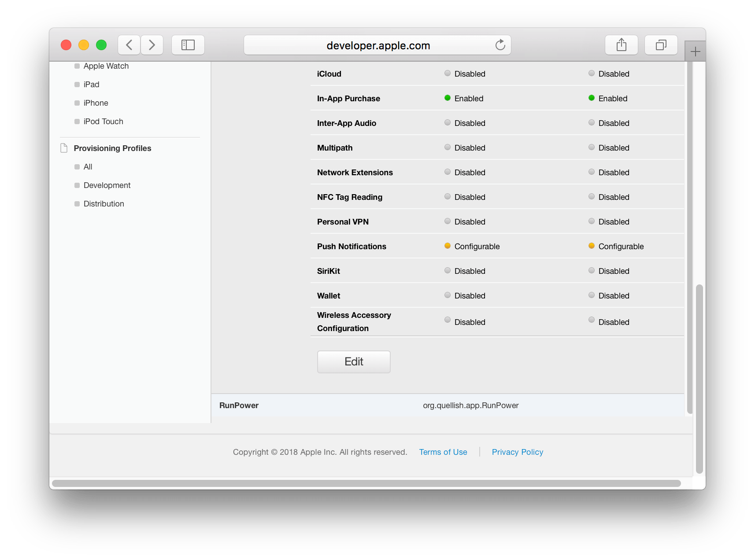Click first Enabled status for In-App Purchase
755x560 pixels.
coord(469,99)
